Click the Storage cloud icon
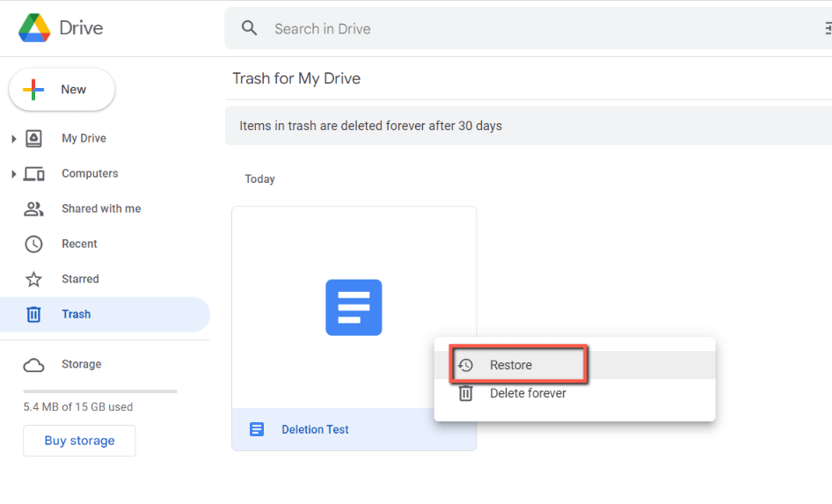832x504 pixels. 33,365
